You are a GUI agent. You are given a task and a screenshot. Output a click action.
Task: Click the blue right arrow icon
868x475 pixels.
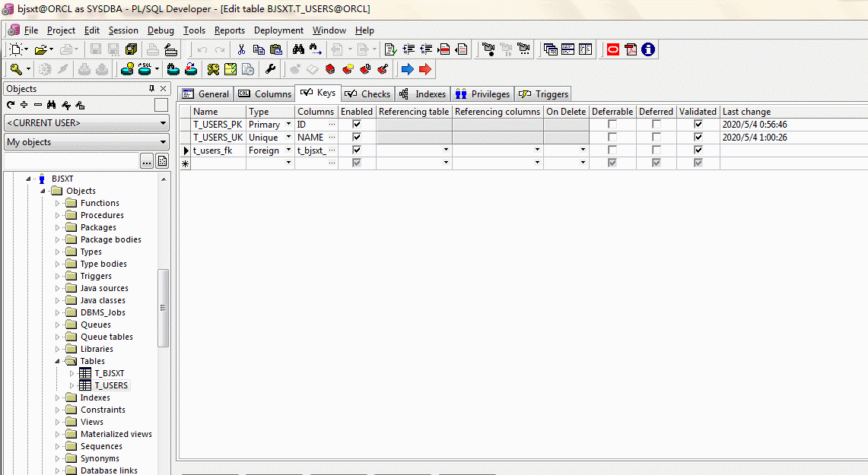(x=408, y=69)
